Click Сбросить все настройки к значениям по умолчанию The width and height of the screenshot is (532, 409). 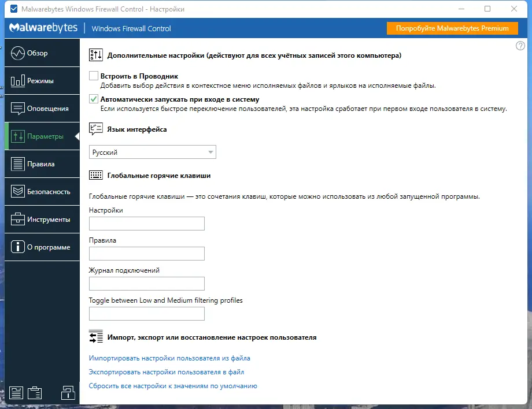click(x=173, y=386)
